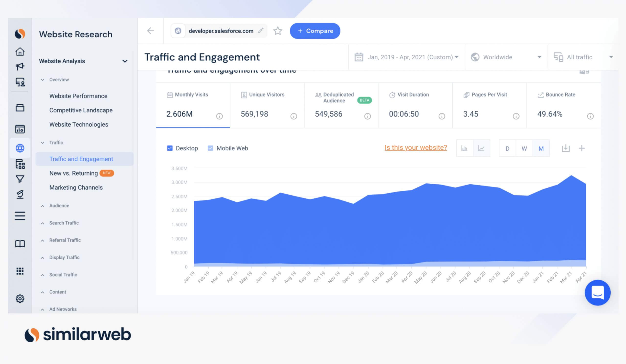Open the dashboard chart sidebar icon
The height and width of the screenshot is (364, 626).
[x=20, y=129]
